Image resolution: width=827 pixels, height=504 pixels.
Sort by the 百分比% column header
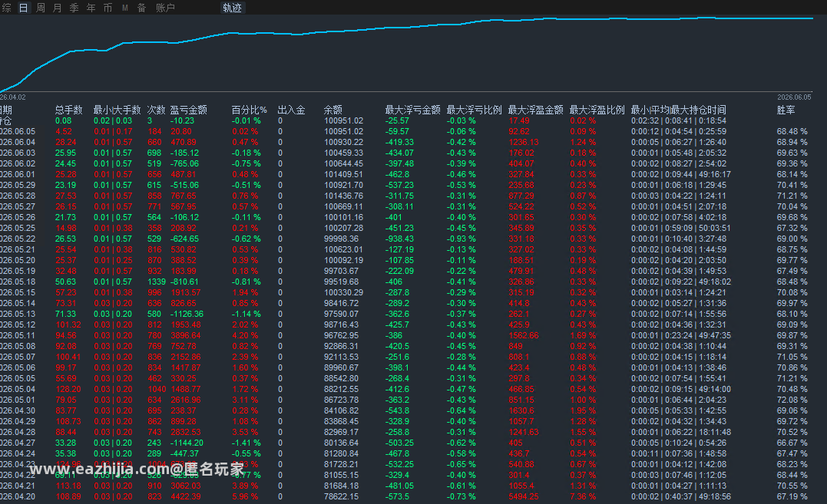249,110
